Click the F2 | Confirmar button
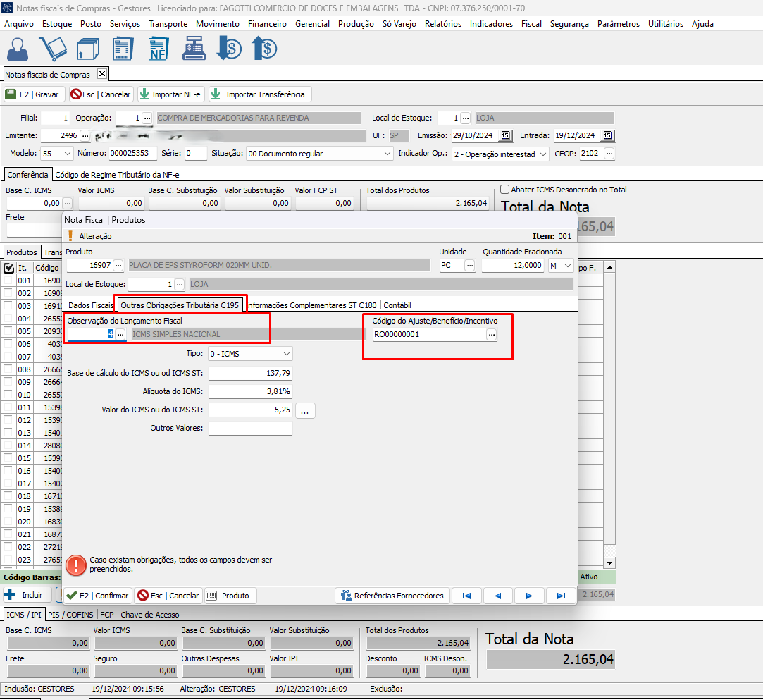763x700 pixels. [97, 596]
